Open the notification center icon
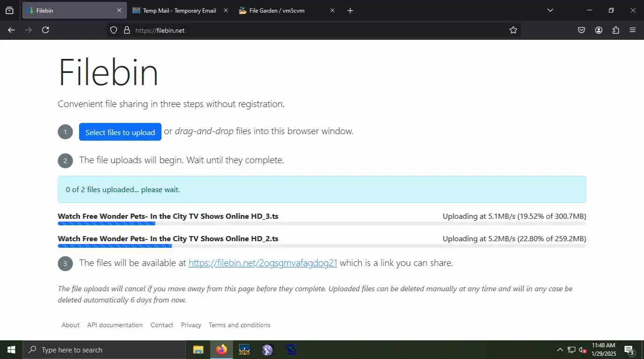644x359 pixels. coord(629,350)
